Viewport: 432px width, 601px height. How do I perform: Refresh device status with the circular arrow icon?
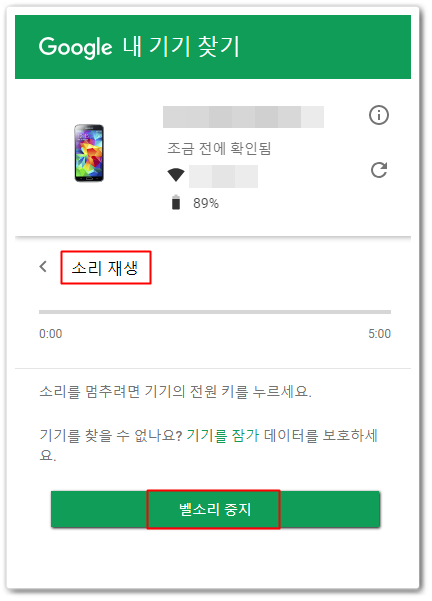[379, 170]
